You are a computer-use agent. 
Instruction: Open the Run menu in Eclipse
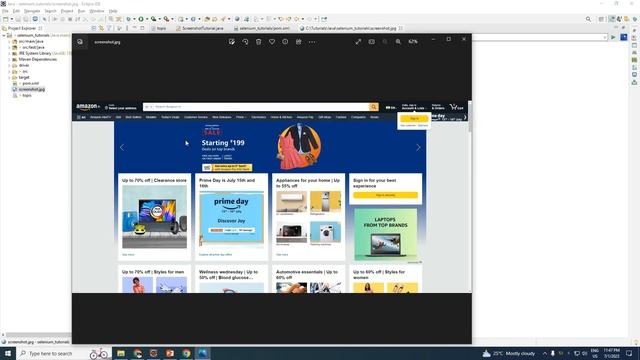pos(82,11)
